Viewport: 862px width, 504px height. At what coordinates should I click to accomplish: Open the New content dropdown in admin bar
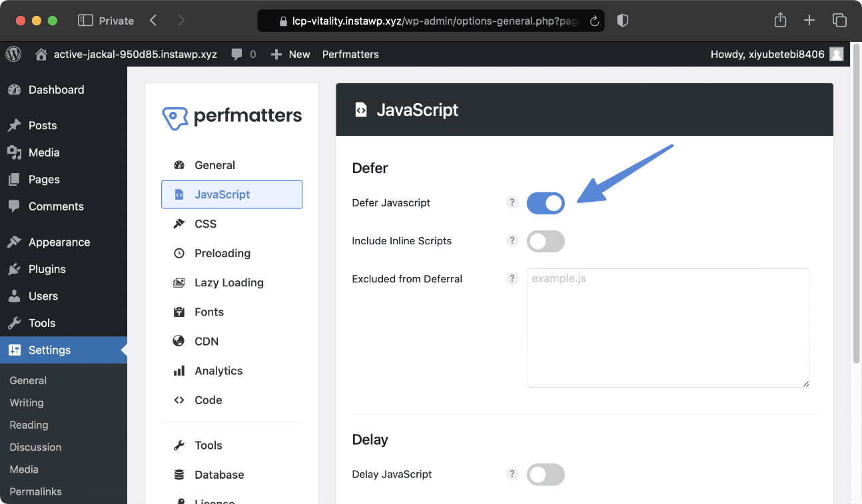(290, 54)
